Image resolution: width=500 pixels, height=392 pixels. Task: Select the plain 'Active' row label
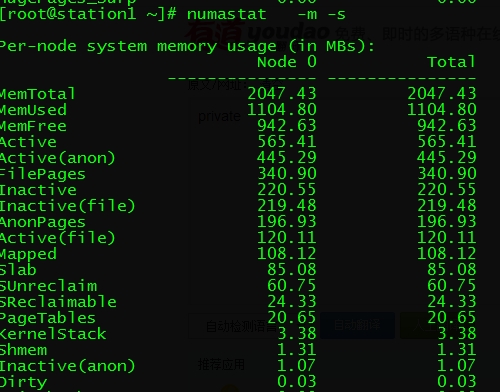28,142
